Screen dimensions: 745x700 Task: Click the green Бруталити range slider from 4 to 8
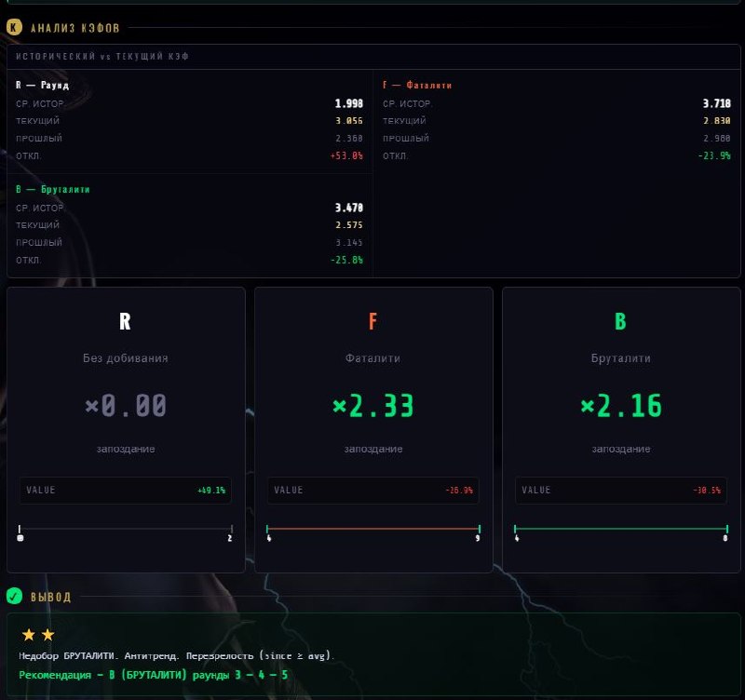[620, 529]
